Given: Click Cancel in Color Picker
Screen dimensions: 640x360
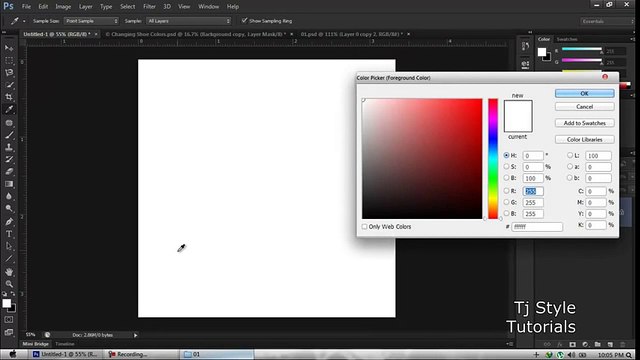Looking at the screenshot, I should [584, 107].
